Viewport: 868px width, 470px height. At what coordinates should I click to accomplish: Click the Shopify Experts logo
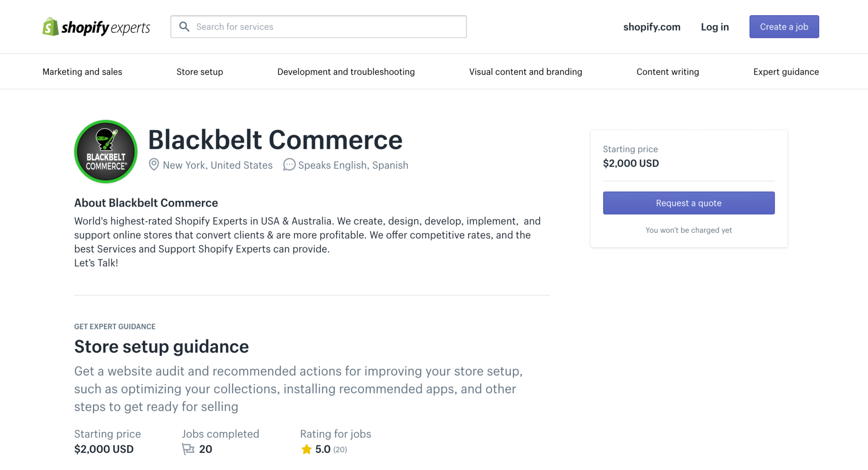(96, 26)
